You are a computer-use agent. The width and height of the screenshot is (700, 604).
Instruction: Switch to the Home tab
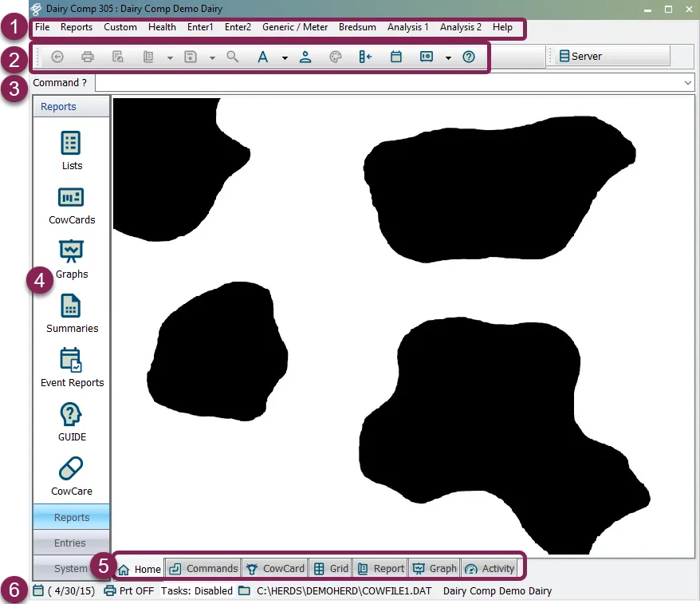[x=140, y=569]
